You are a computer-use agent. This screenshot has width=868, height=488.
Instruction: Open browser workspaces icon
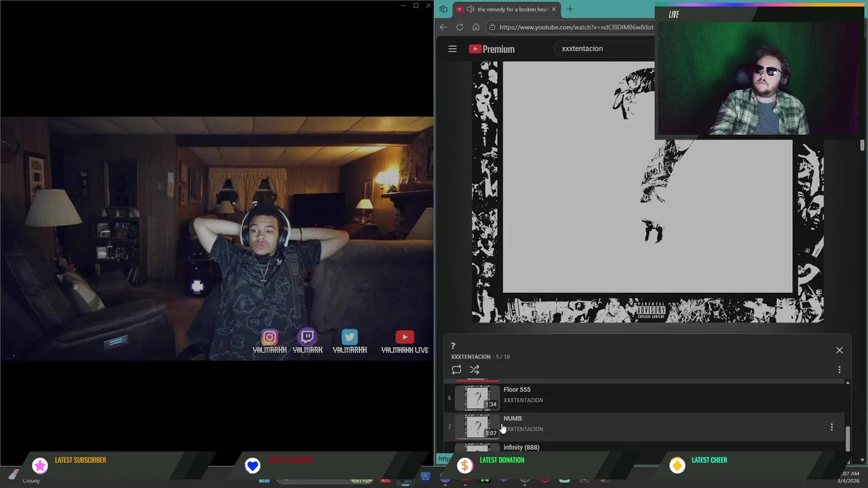point(443,9)
